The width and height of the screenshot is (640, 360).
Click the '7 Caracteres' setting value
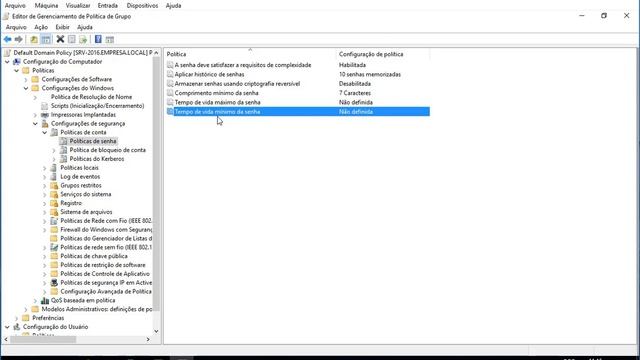point(355,93)
